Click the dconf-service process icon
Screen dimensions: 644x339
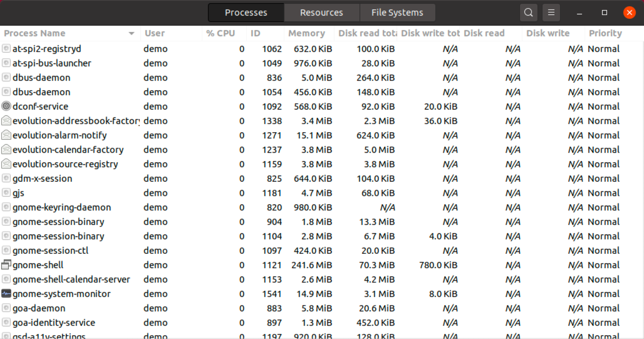(x=6, y=106)
